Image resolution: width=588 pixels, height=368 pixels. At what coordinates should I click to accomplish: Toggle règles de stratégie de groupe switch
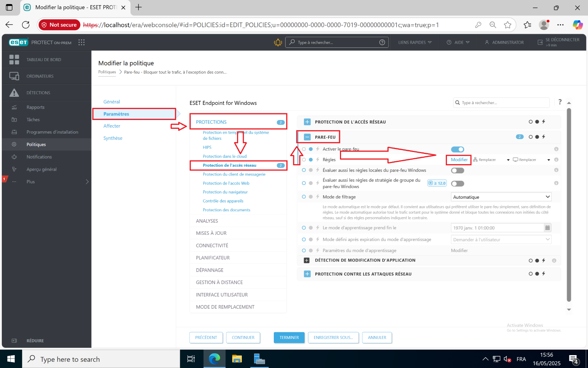[x=458, y=183]
